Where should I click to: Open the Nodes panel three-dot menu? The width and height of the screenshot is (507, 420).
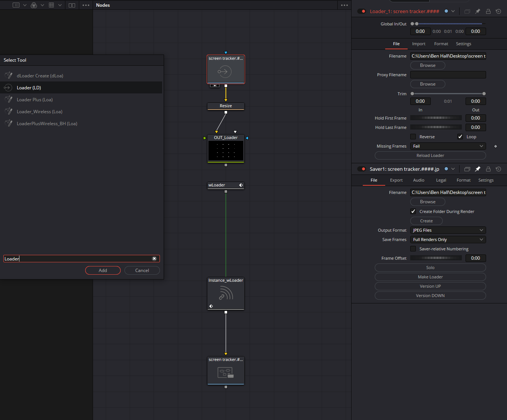[344, 5]
